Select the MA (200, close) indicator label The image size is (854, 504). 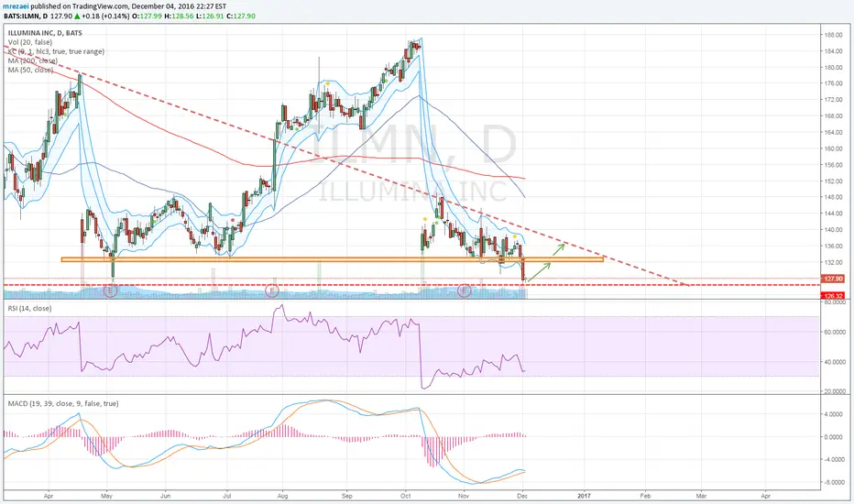(x=33, y=60)
